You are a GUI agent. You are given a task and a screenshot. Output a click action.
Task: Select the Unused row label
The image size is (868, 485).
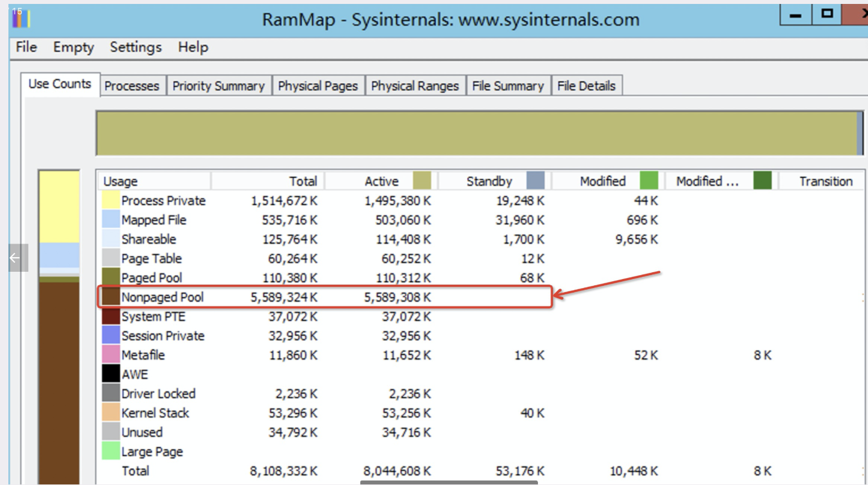[142, 432]
